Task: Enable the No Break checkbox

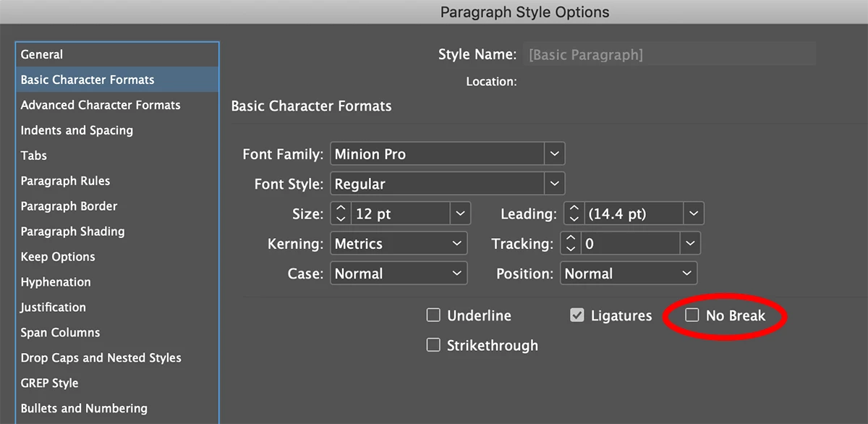Action: (x=692, y=315)
